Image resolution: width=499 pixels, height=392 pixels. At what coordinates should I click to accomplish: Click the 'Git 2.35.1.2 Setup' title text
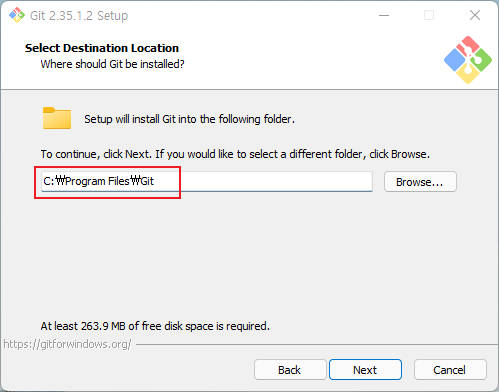pos(79,16)
